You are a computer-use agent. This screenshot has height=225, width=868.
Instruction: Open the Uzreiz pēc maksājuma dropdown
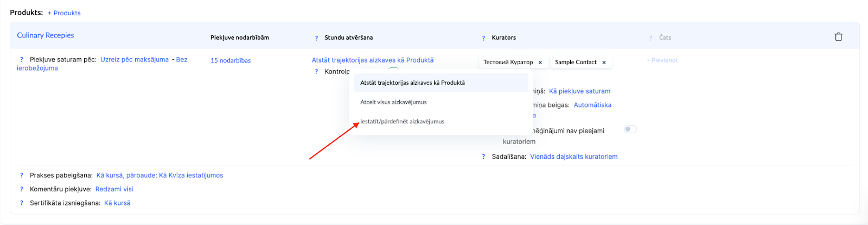point(134,60)
